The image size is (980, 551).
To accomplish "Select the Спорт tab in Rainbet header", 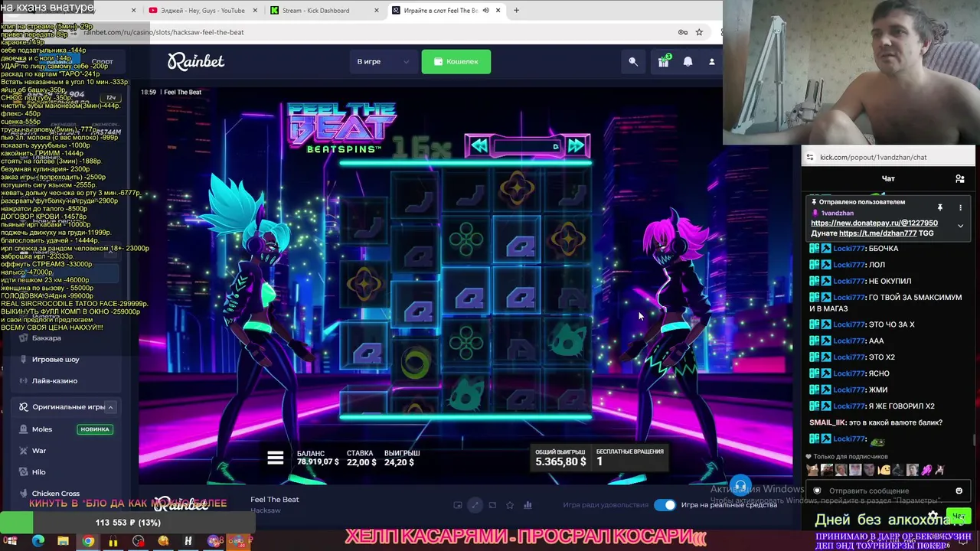I will click(x=102, y=62).
